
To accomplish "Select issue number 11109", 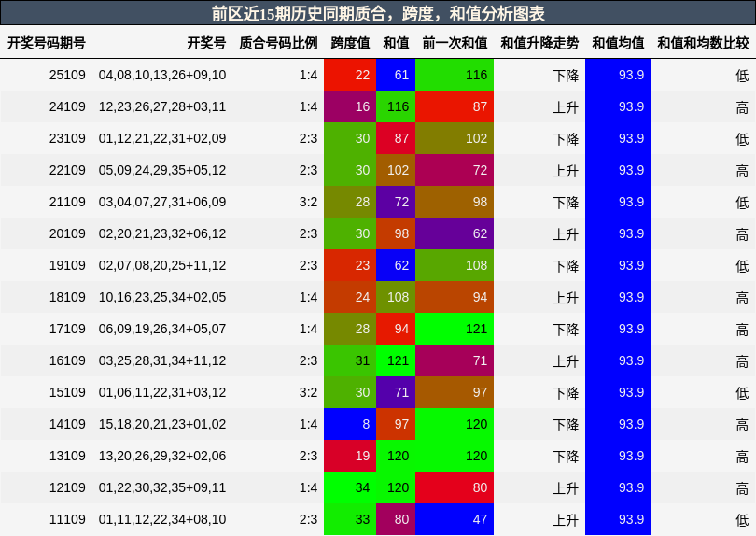I will (x=67, y=519).
